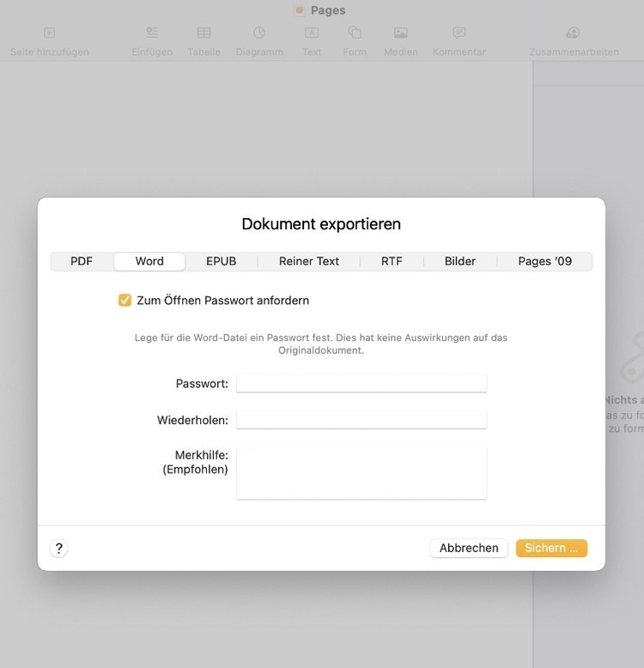Click into the Merkhilfe text area

point(361,473)
